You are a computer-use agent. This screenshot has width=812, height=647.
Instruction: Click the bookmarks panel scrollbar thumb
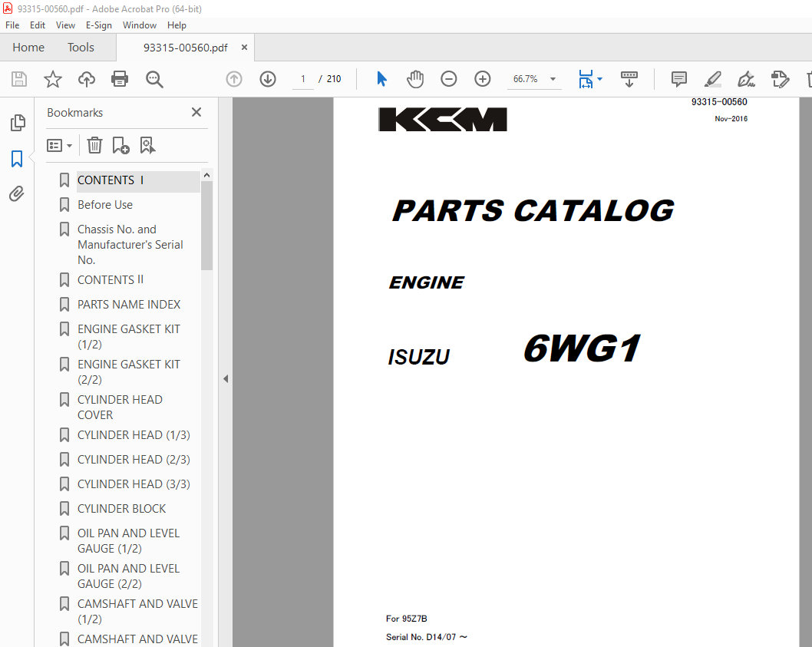pyautogui.click(x=206, y=226)
